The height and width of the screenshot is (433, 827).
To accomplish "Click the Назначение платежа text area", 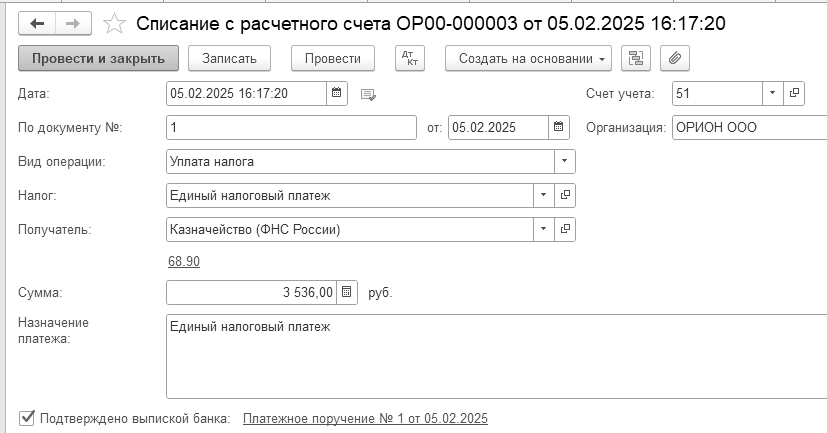I will 496,357.
